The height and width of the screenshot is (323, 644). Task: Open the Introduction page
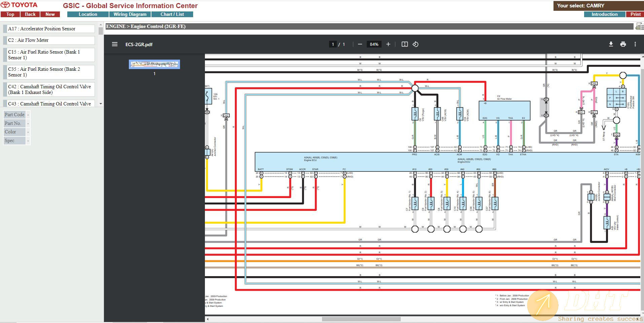tap(604, 14)
